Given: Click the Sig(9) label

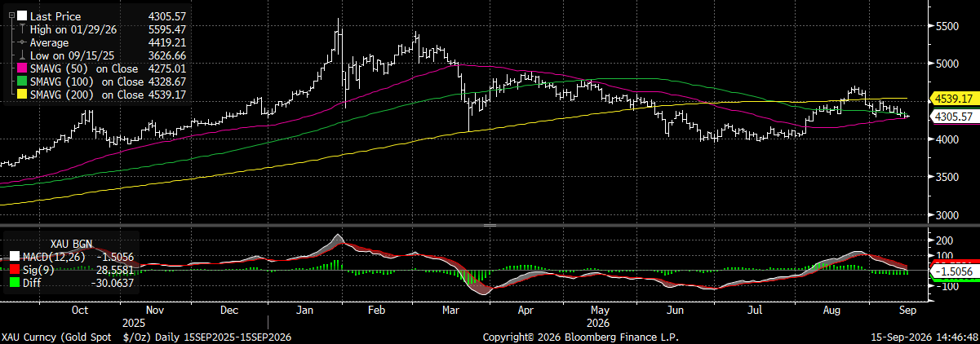Looking at the screenshot, I should pos(38,270).
